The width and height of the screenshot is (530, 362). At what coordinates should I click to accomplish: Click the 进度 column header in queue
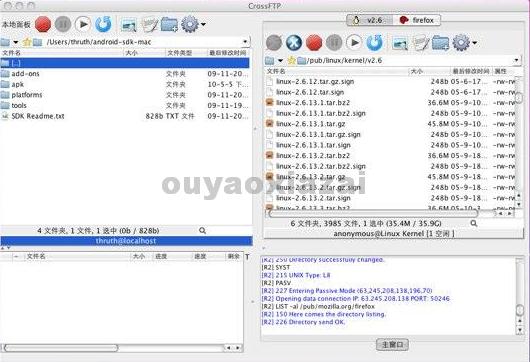pos(172,257)
